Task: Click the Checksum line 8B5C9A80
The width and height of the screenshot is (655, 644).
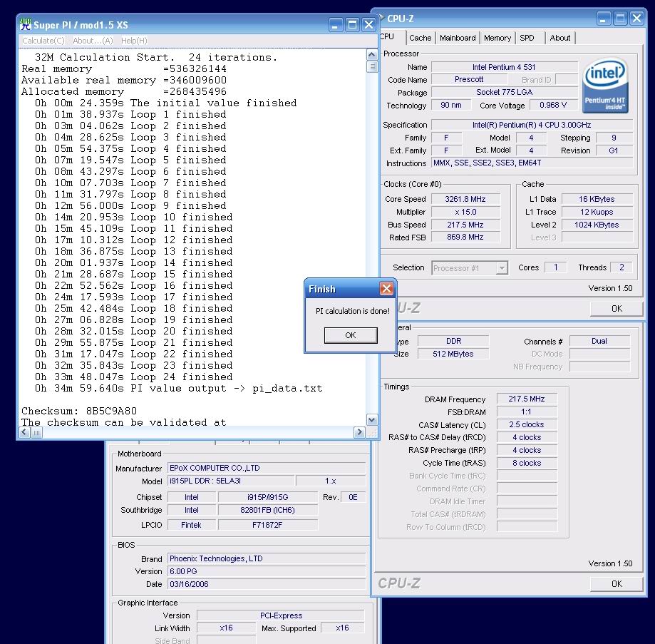Action: pos(79,411)
